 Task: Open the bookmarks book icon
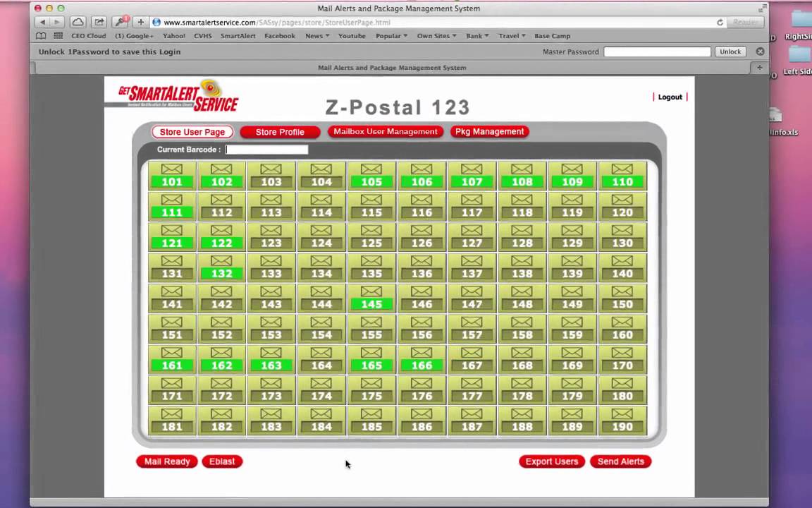tap(41, 36)
